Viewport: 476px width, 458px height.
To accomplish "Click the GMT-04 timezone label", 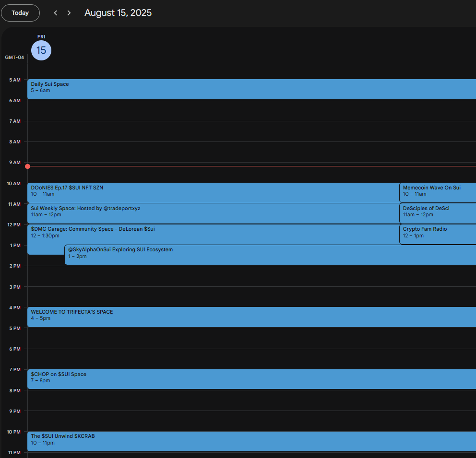I will (14, 58).
